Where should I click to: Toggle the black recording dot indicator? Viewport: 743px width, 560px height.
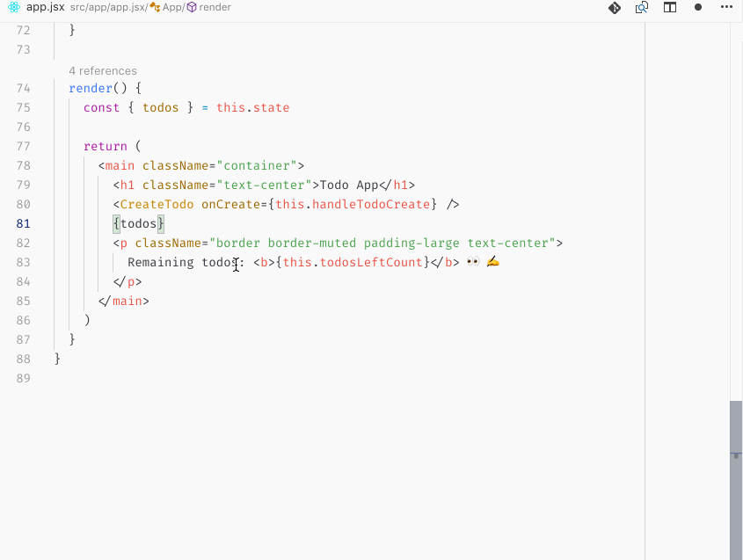[x=696, y=7]
